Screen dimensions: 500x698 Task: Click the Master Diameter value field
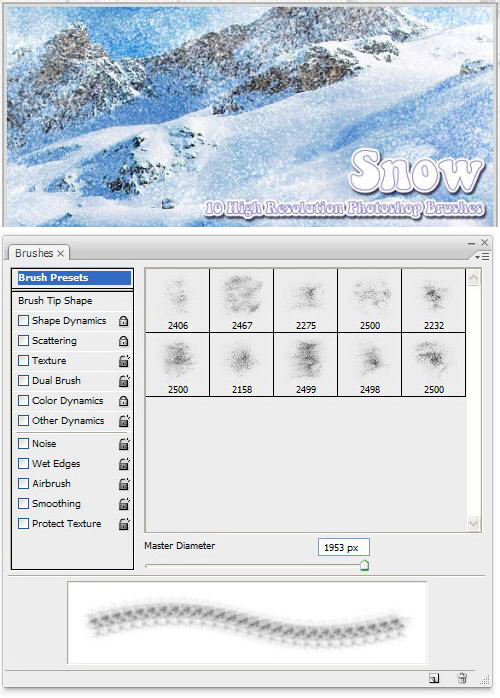(x=343, y=548)
